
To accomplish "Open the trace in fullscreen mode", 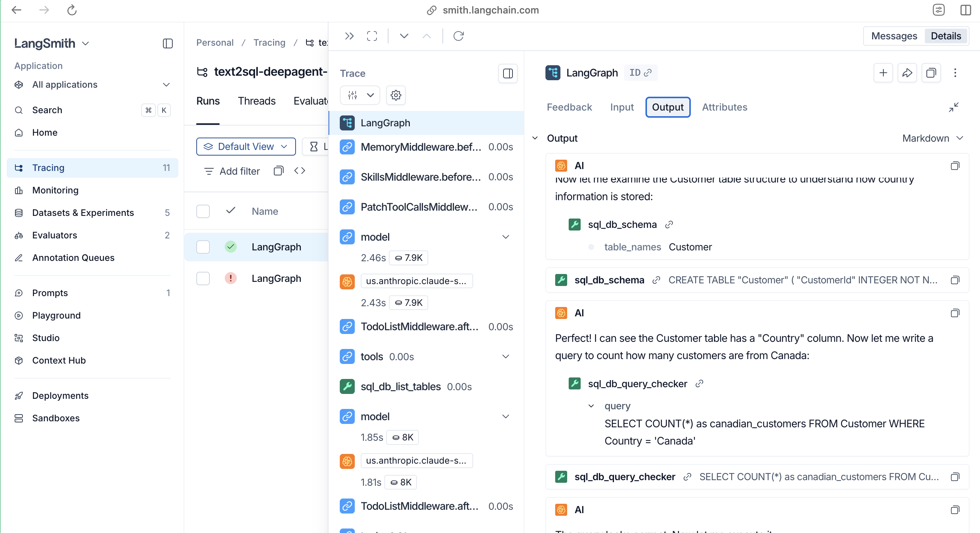I will [x=372, y=36].
